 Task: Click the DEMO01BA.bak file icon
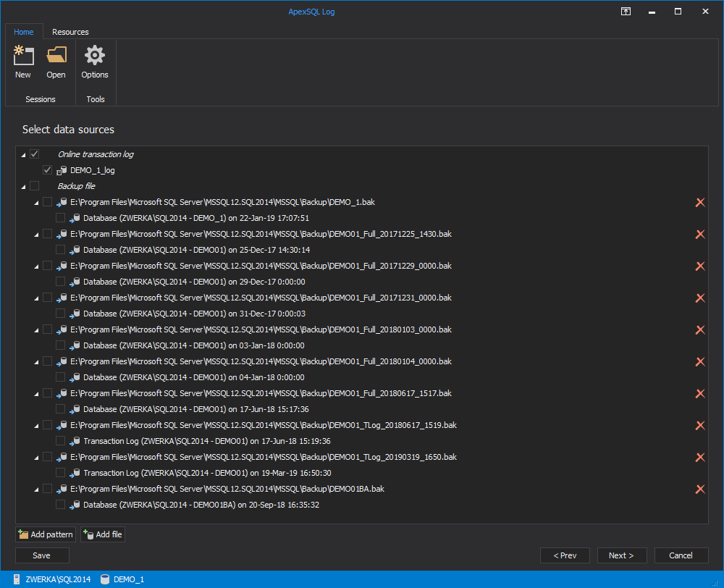click(x=62, y=489)
